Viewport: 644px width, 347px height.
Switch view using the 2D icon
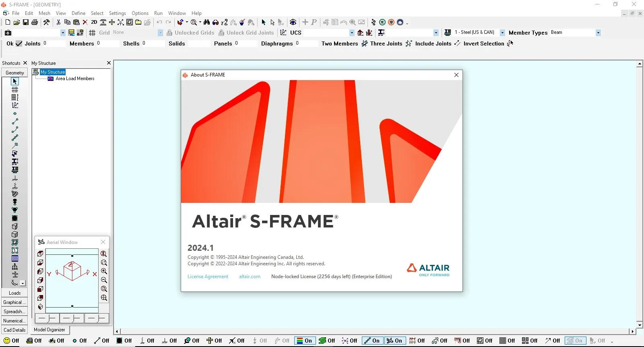coord(94,22)
